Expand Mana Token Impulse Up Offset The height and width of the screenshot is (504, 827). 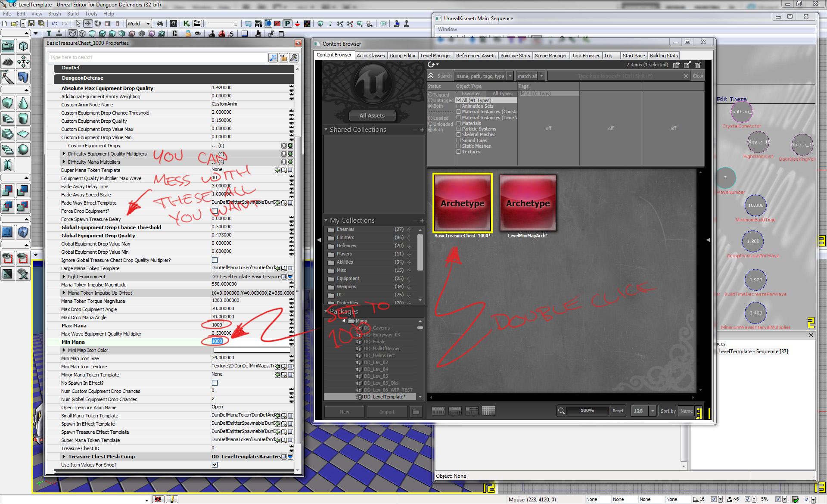[x=64, y=293]
